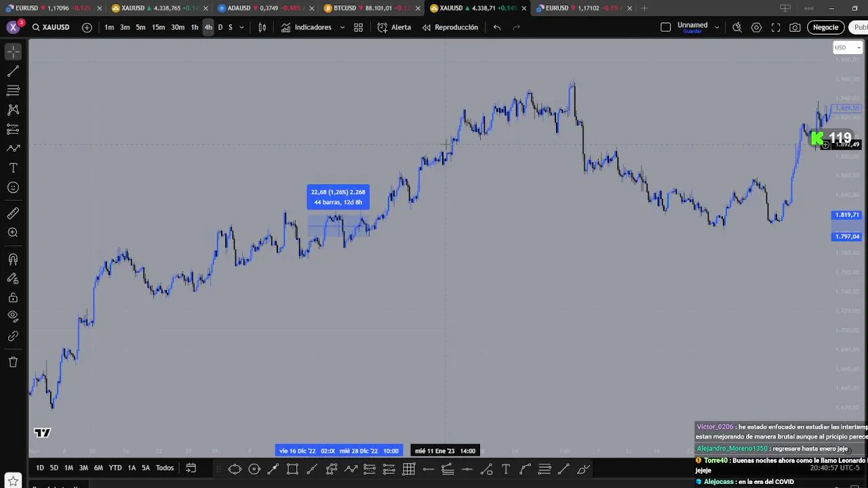The image size is (868, 488).
Task: Pick the text T tool in favorites toolbar
Action: [506, 469]
